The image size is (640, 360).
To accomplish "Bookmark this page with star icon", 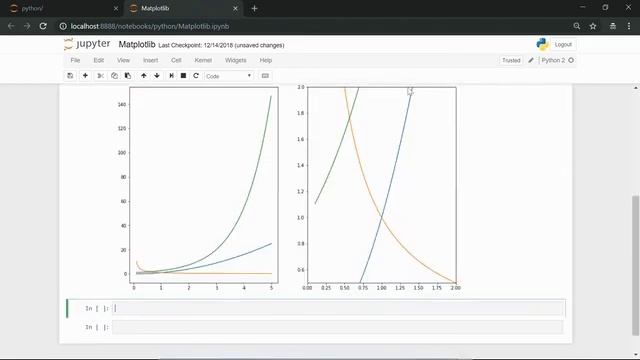I will (593, 26).
